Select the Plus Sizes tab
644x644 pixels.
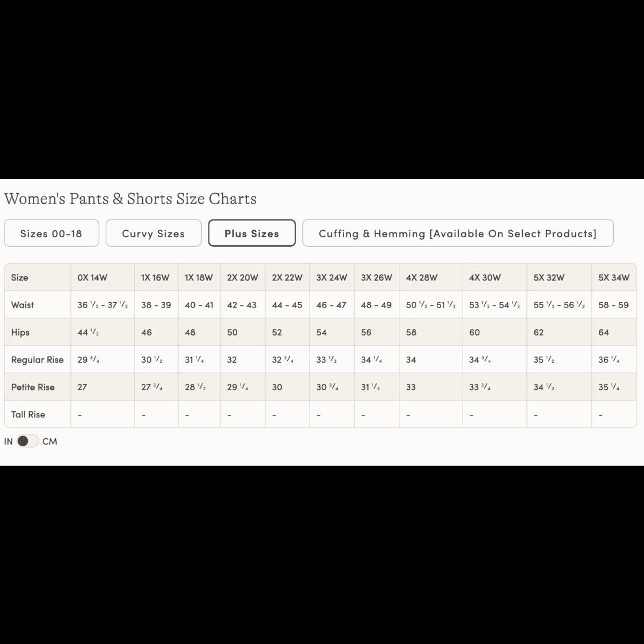(252, 233)
